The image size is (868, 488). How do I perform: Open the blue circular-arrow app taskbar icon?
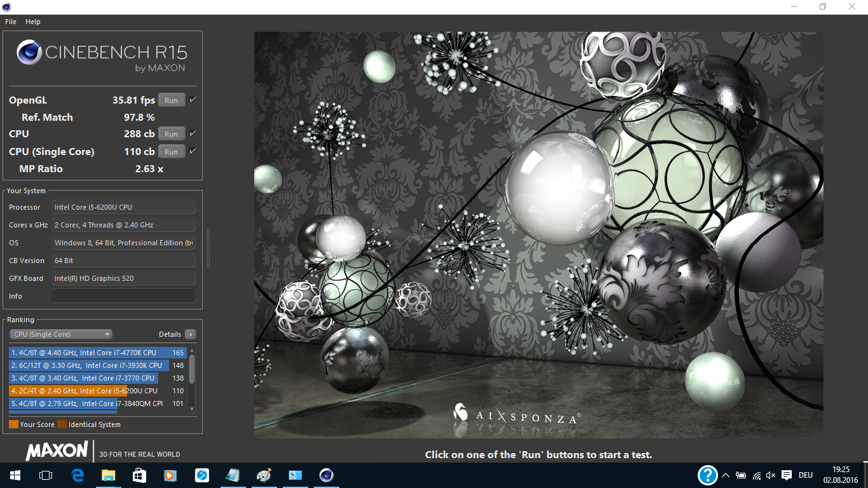(x=201, y=475)
